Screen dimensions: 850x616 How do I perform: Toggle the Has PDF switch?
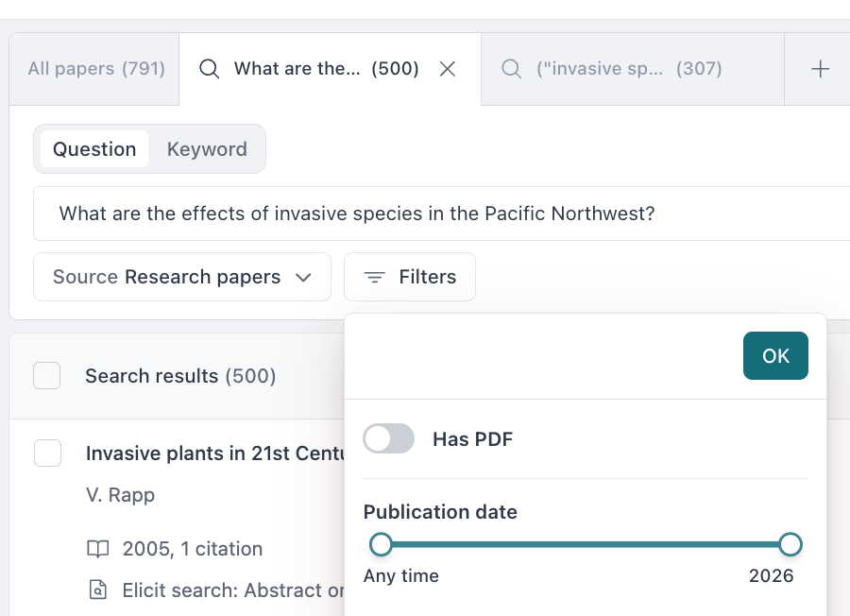click(x=389, y=438)
